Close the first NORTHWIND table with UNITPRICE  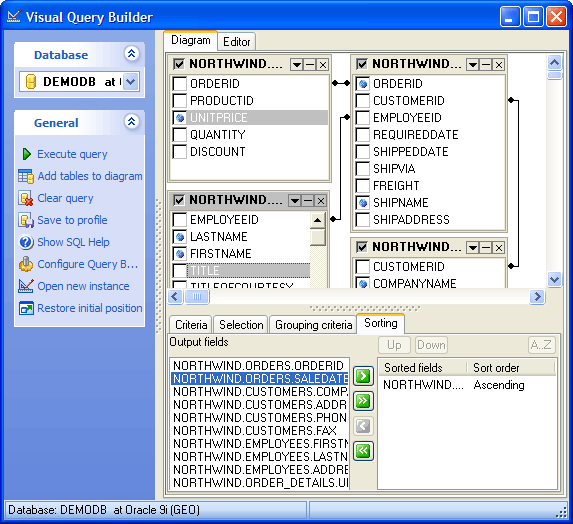(x=323, y=65)
